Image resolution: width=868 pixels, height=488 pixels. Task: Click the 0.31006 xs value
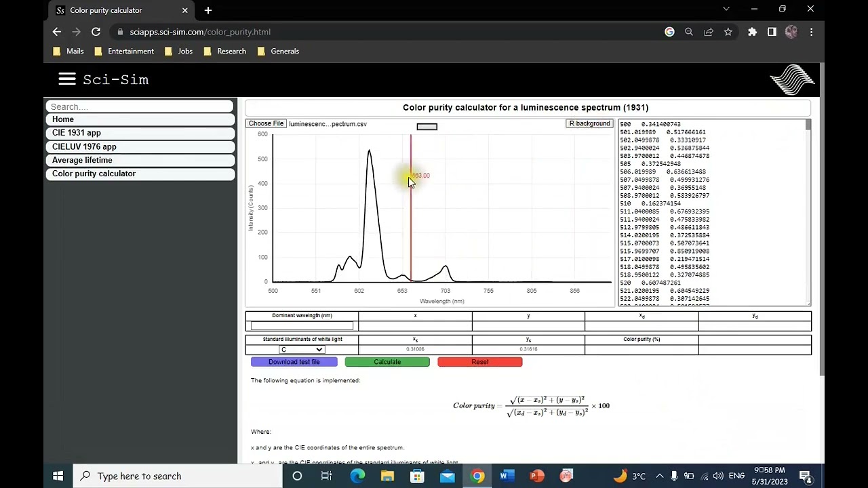415,349
